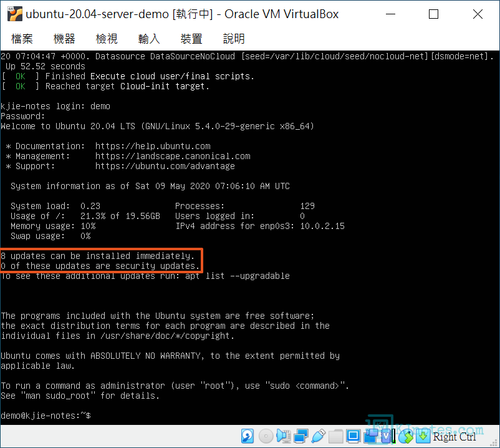Click the mouse integration status icon
The height and width of the screenshot is (448, 500).
tap(406, 436)
